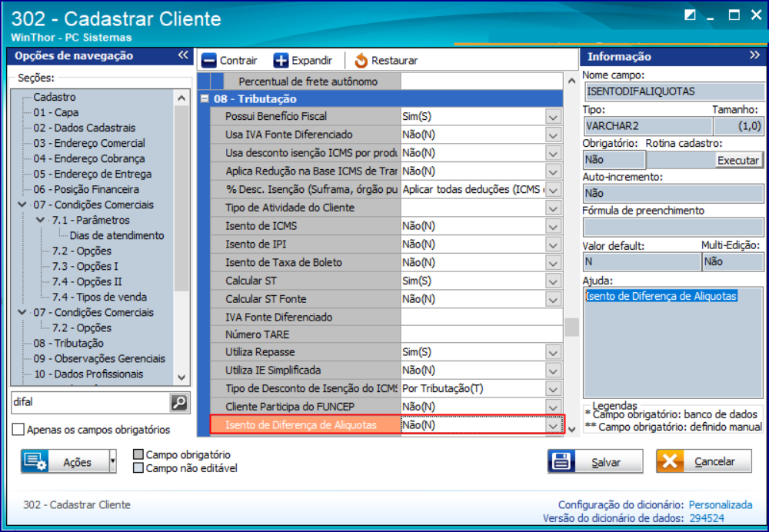Viewport: 769px width, 532px height.
Task: Select 01 - Capa section
Action: tap(56, 112)
